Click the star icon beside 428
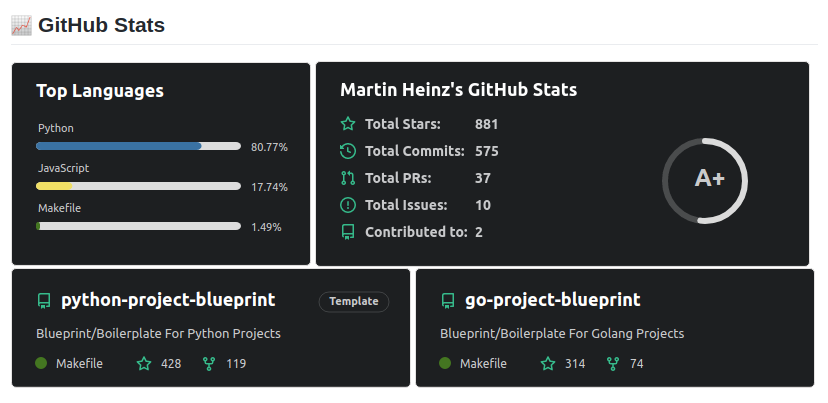Screen dimensions: 828x403 click(143, 363)
